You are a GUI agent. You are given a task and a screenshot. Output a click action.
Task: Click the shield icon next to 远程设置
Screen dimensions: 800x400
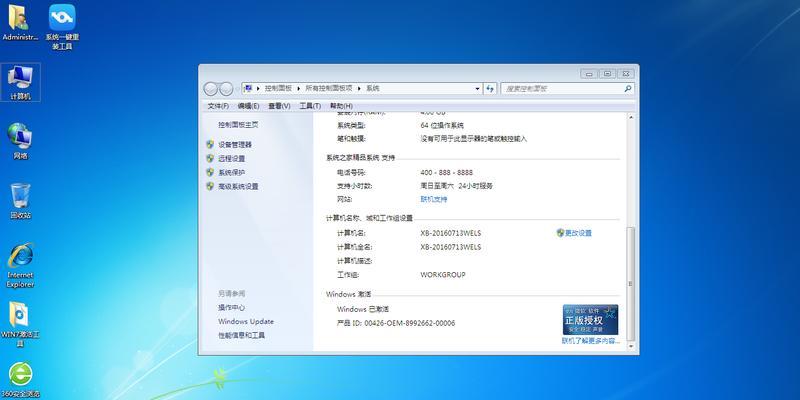click(210, 158)
